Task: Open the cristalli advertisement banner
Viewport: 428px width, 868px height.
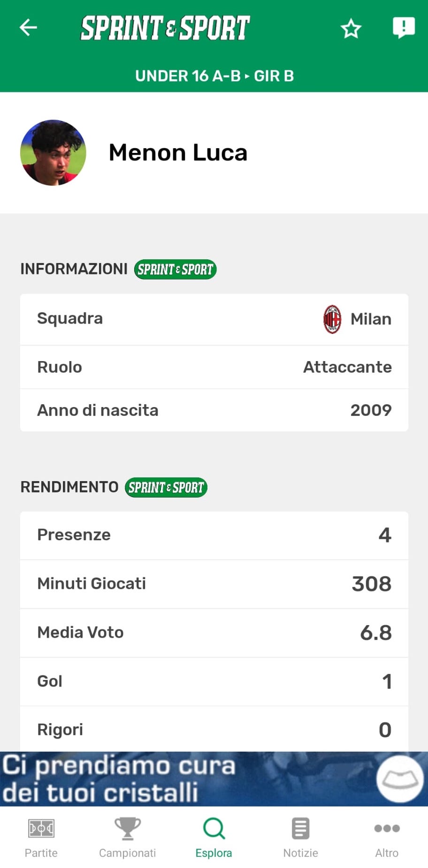Action: coord(188,779)
